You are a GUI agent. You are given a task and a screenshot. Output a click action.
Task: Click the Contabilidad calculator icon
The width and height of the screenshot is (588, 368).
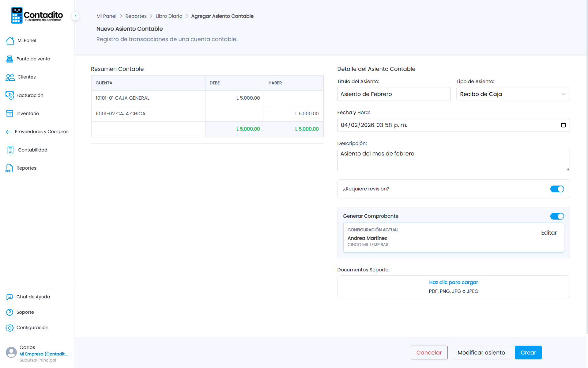coord(10,150)
